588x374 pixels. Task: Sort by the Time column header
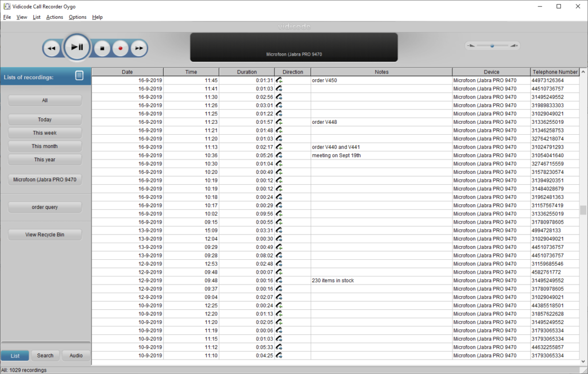pyautogui.click(x=191, y=72)
